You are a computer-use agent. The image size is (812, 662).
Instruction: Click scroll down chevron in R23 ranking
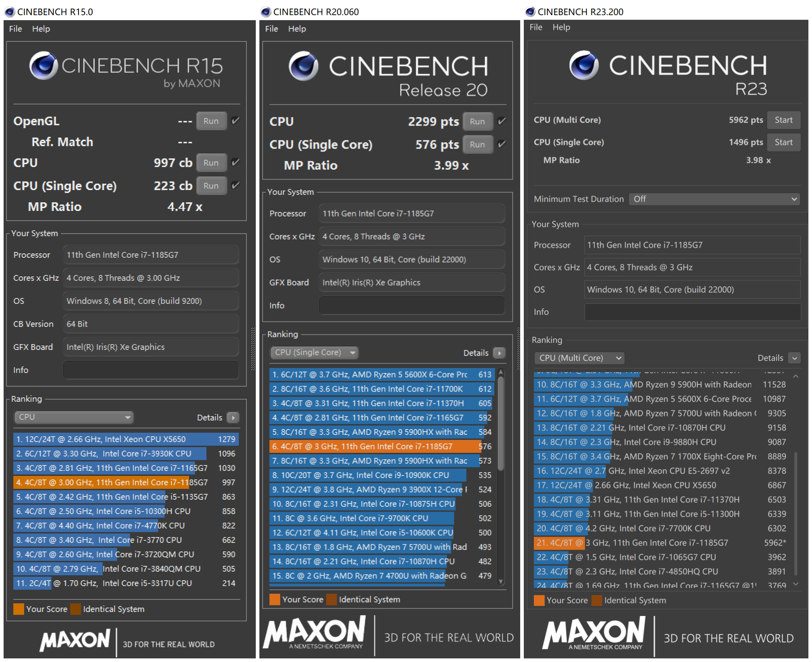(795, 584)
